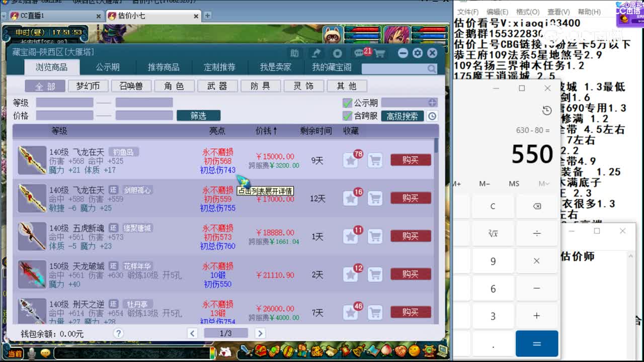Click the chat bubble icon in the game chat bar
The height and width of the screenshot is (362, 644).
(x=45, y=353)
